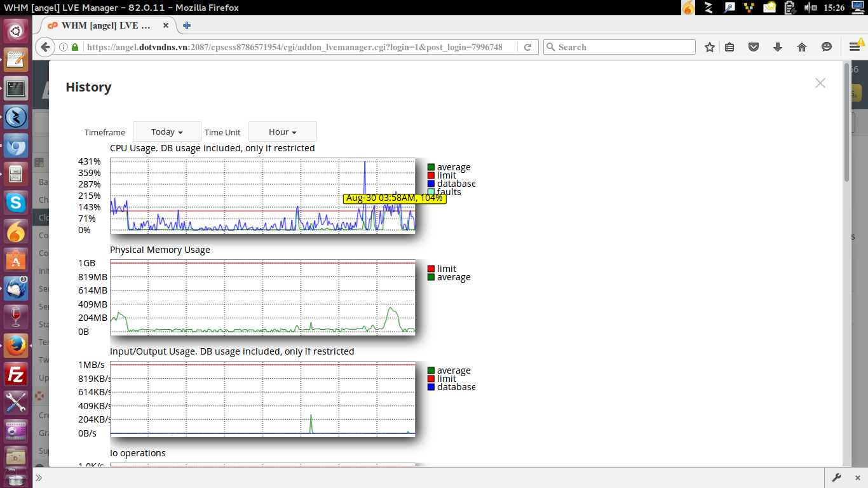Open FileZilla launcher icon
This screenshot has width=868, height=488.
click(16, 375)
